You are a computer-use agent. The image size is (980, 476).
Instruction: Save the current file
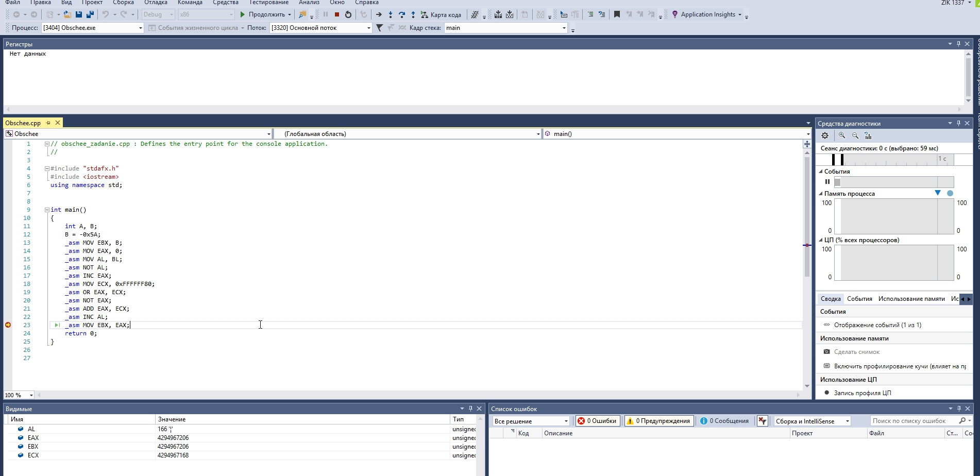(x=79, y=14)
